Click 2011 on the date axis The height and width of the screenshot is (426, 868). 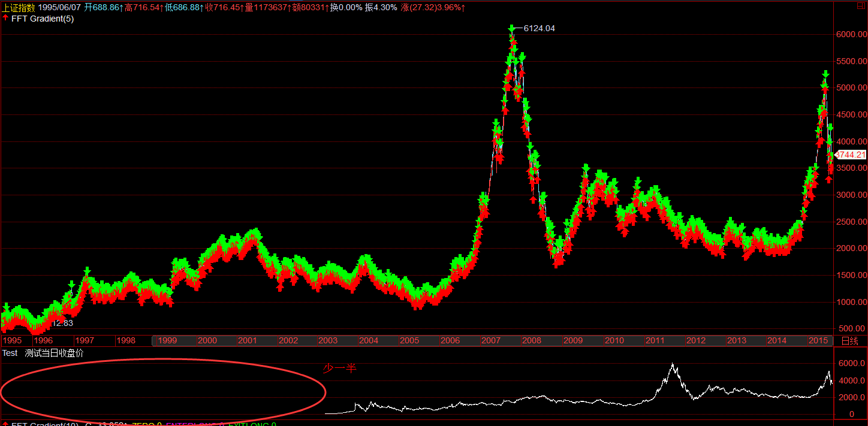click(655, 341)
